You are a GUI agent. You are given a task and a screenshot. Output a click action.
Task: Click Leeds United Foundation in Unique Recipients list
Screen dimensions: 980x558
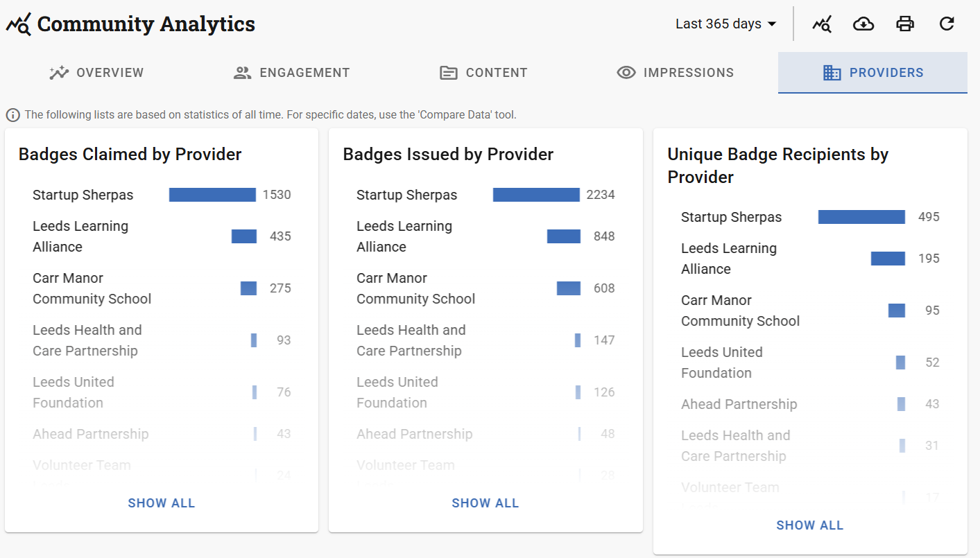point(721,363)
